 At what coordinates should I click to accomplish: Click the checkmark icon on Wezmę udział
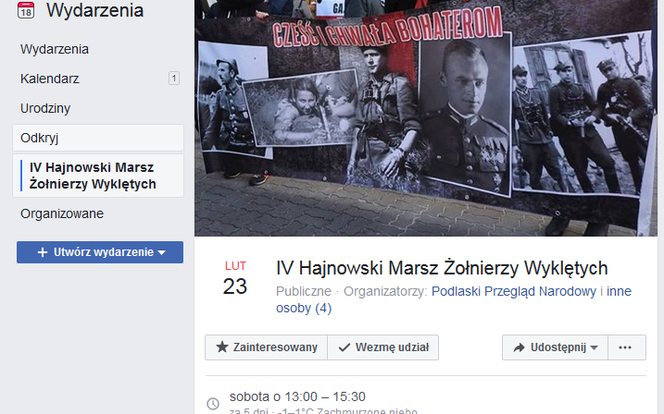click(344, 348)
